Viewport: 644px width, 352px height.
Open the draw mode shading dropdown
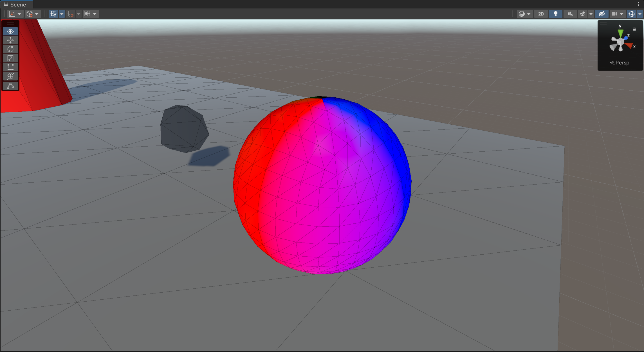pos(525,14)
